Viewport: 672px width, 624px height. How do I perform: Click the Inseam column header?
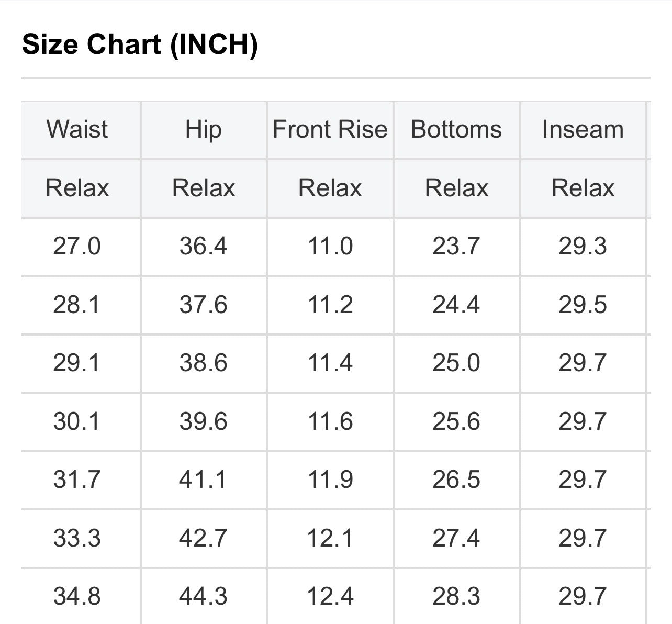pos(583,129)
